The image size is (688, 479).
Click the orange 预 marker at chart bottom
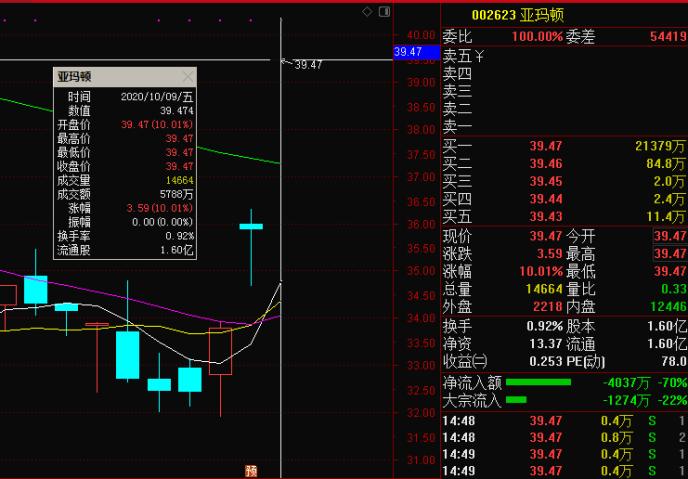pyautogui.click(x=251, y=472)
